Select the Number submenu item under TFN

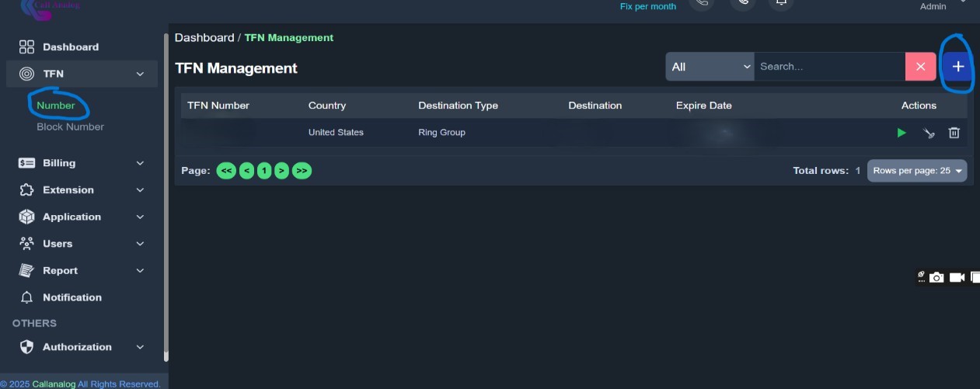[56, 106]
